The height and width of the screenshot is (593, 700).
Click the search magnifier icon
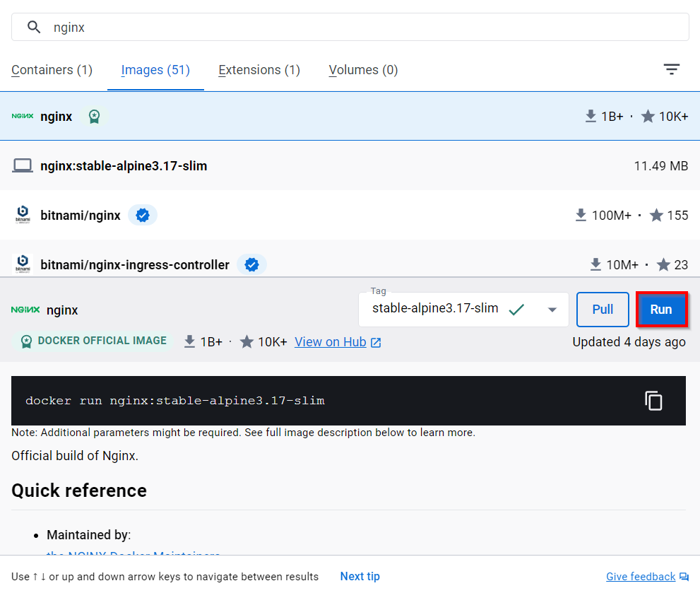pos(34,28)
